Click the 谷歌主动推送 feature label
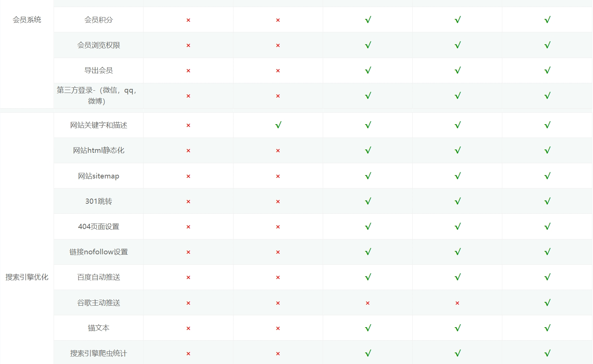593x364 pixels. click(99, 303)
